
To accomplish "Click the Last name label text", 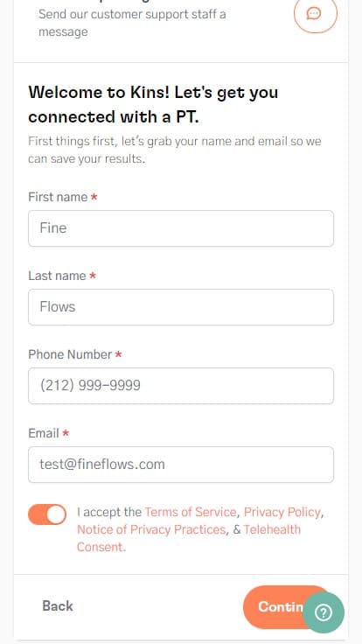I will point(57,276).
